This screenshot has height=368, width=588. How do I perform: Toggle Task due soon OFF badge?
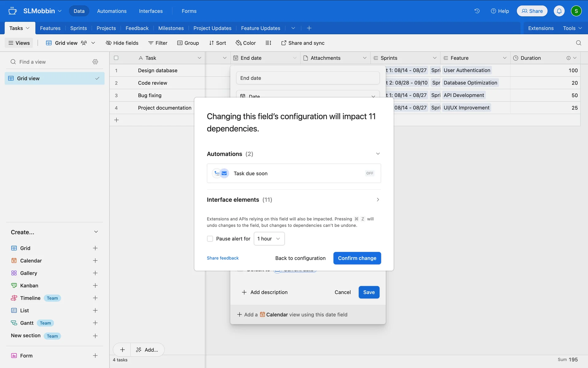pyautogui.click(x=370, y=173)
